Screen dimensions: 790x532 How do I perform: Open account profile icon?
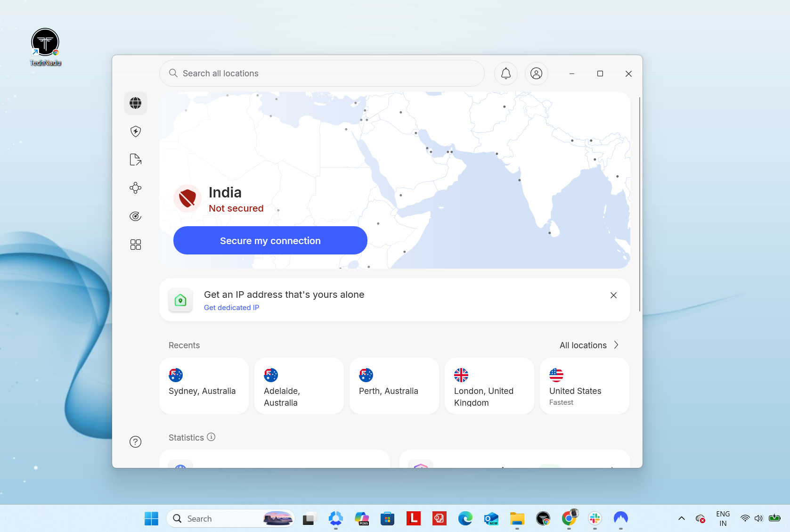point(537,74)
